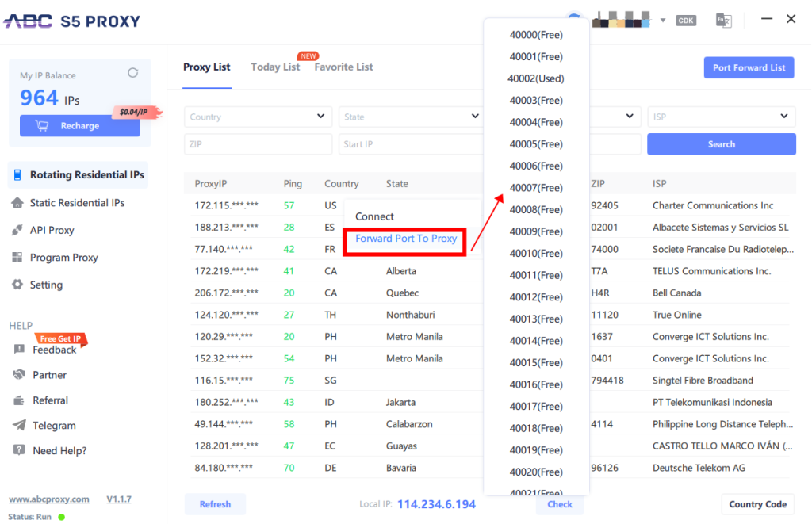Click Deutsche Telekom AG ISP cell

coord(699,468)
